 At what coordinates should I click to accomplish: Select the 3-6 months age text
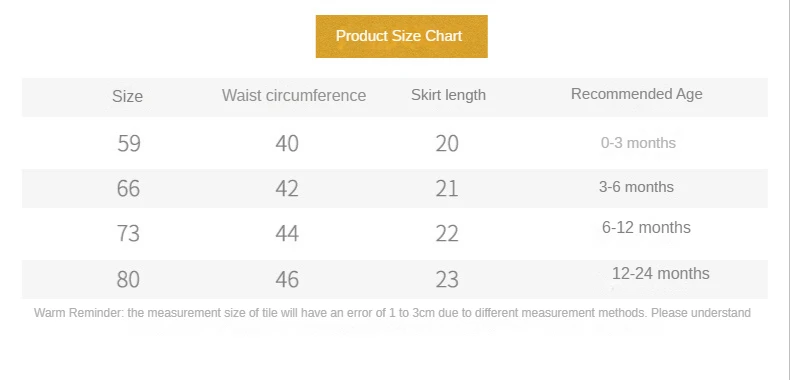(x=636, y=187)
